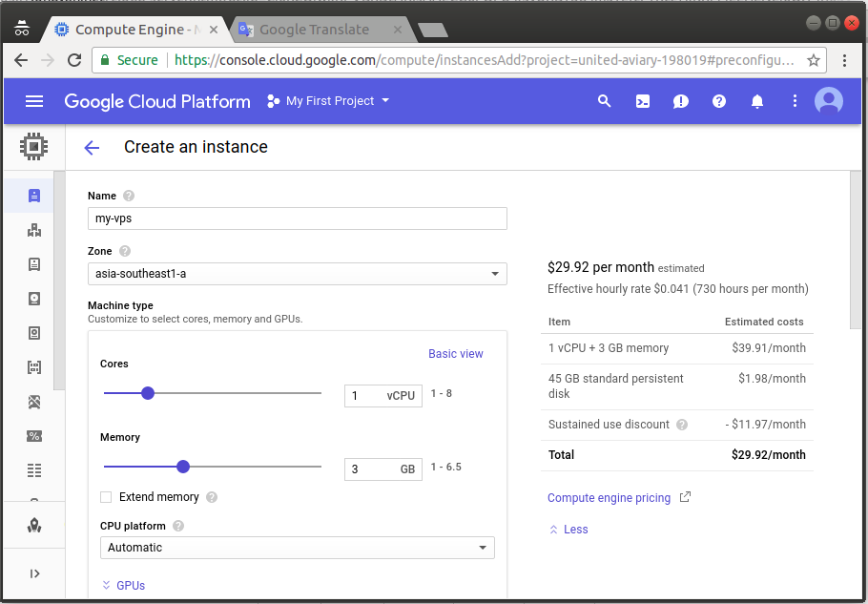Open the feedback exclamation icon
This screenshot has height=604, width=868.
(x=681, y=101)
